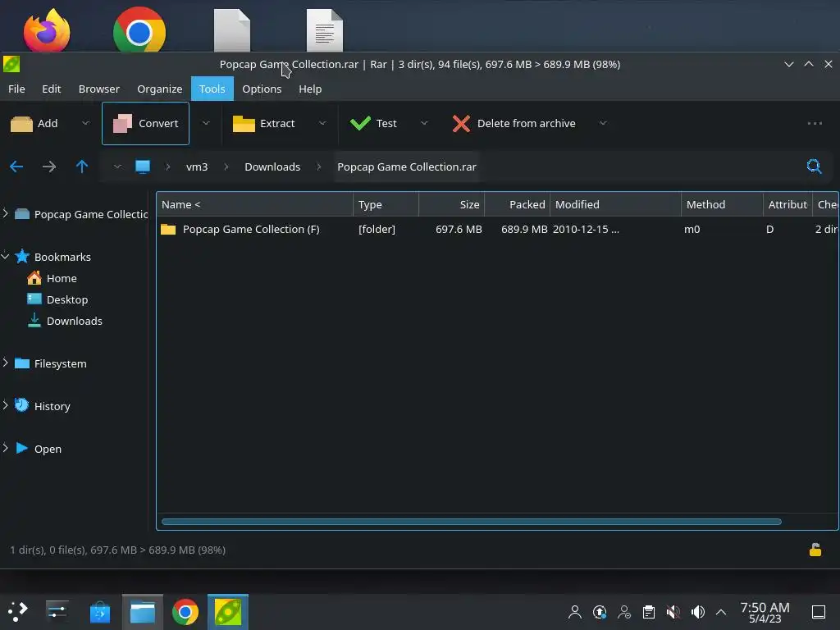
Task: Click the padlock password icon in status bar
Action: pyautogui.click(x=815, y=550)
